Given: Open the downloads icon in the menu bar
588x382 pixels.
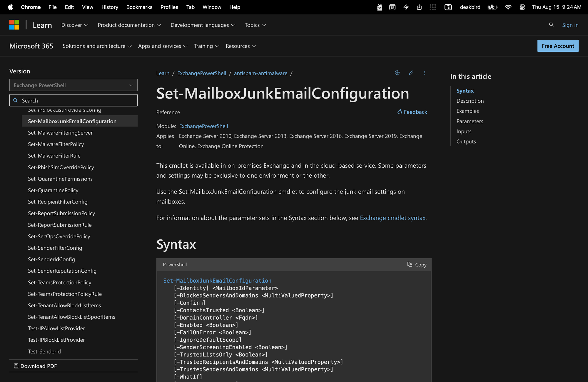Looking at the screenshot, I should click(419, 7).
